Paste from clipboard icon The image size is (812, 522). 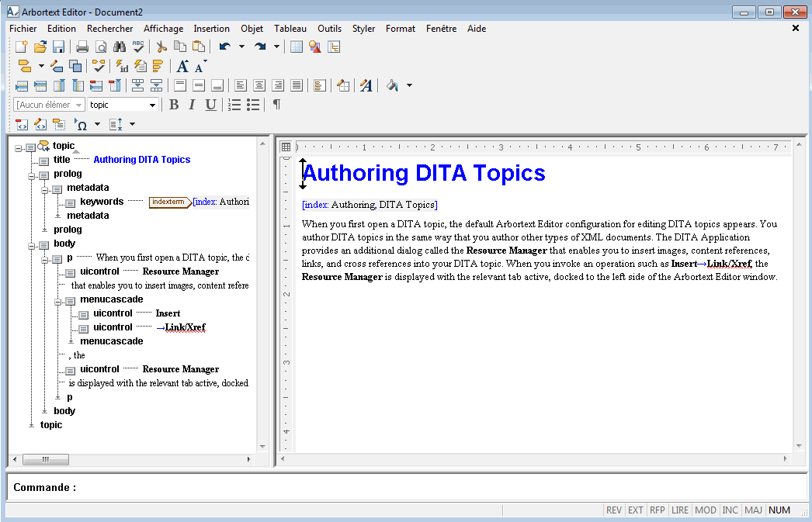pos(198,47)
